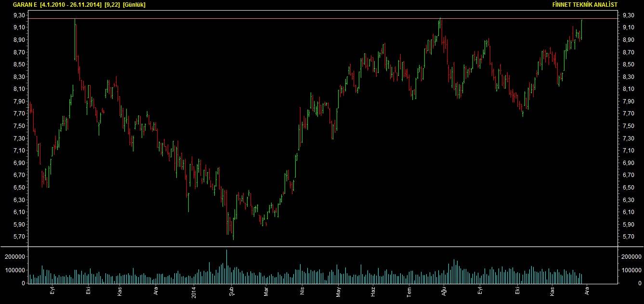Click 100000 on the right volume axis
644x304 pixels.
(631, 270)
